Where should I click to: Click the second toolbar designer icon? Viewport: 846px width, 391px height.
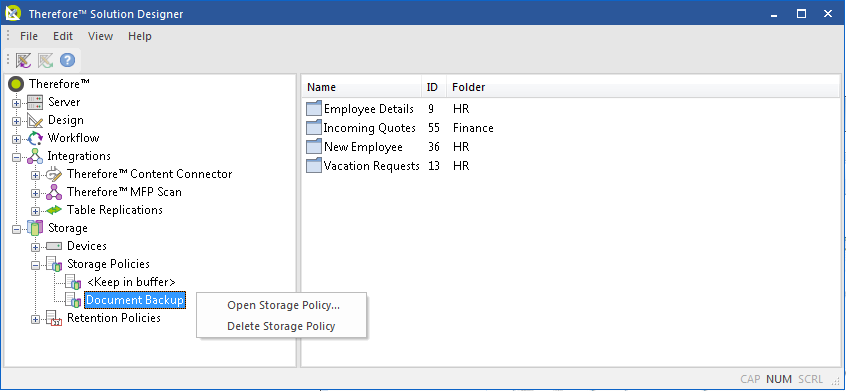[x=45, y=60]
